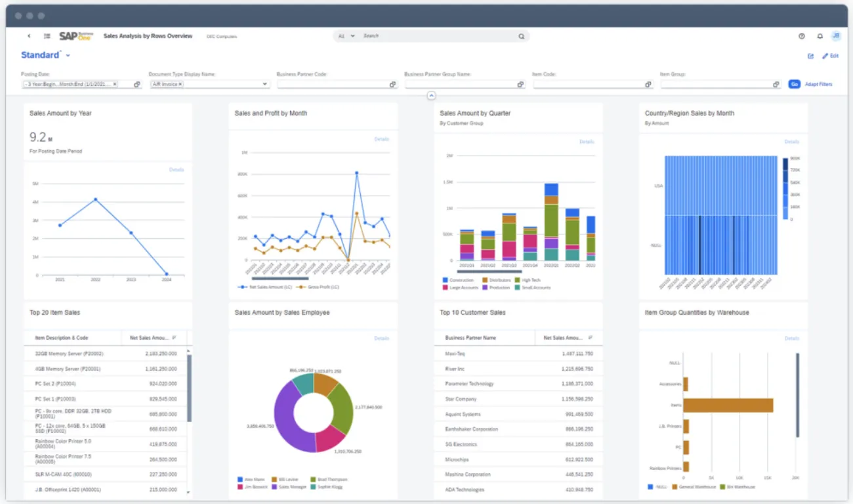Click the share/export icon near Edit
This screenshot has width=853, height=504.
[810, 56]
